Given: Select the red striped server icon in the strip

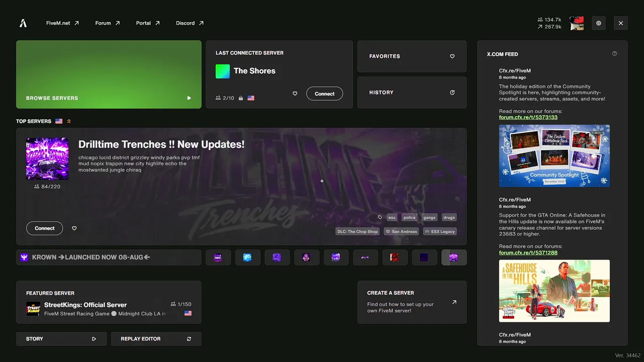Looking at the screenshot, I should point(395,257).
